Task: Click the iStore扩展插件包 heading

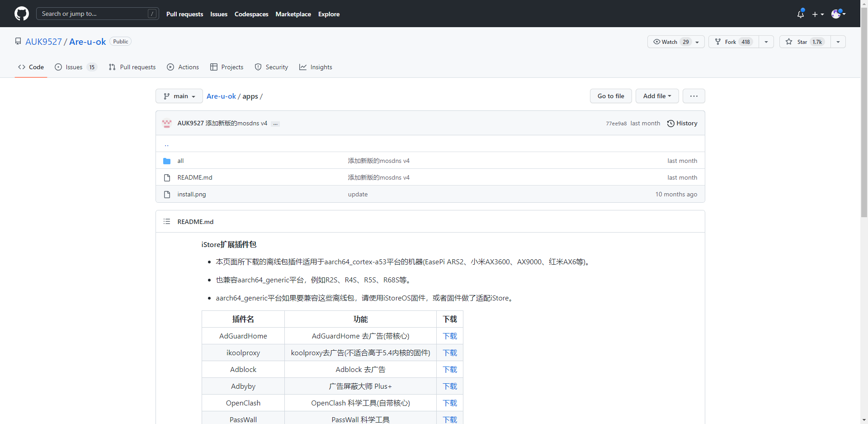Action: (x=229, y=244)
